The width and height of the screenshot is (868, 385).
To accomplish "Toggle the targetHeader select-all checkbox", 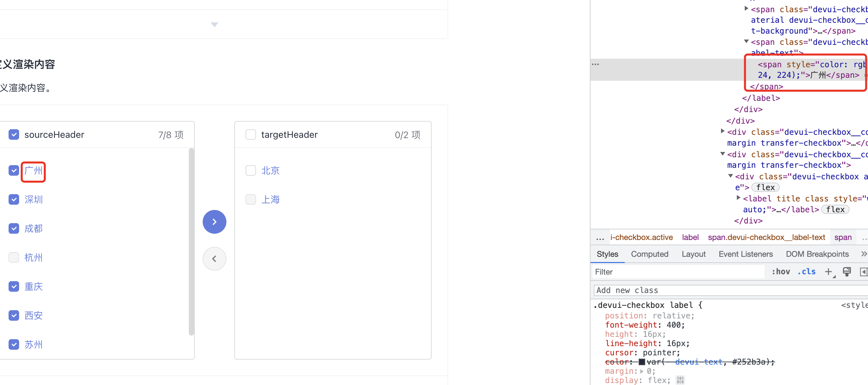I will (x=250, y=134).
